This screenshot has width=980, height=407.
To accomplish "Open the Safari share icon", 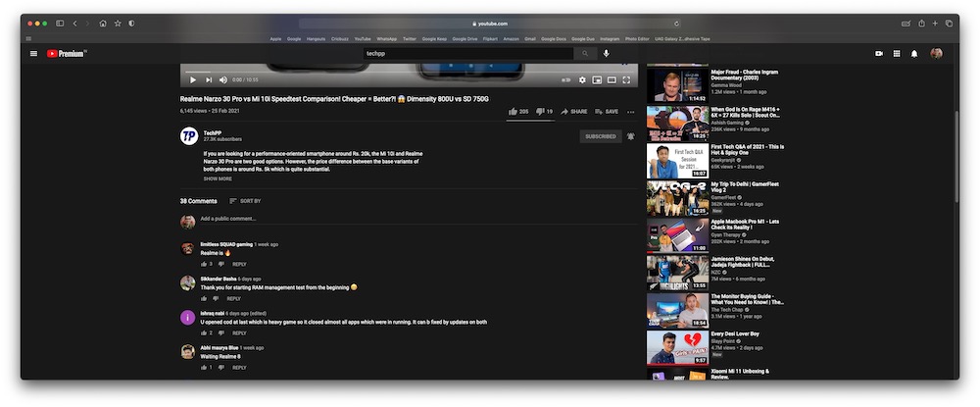I will (x=921, y=24).
